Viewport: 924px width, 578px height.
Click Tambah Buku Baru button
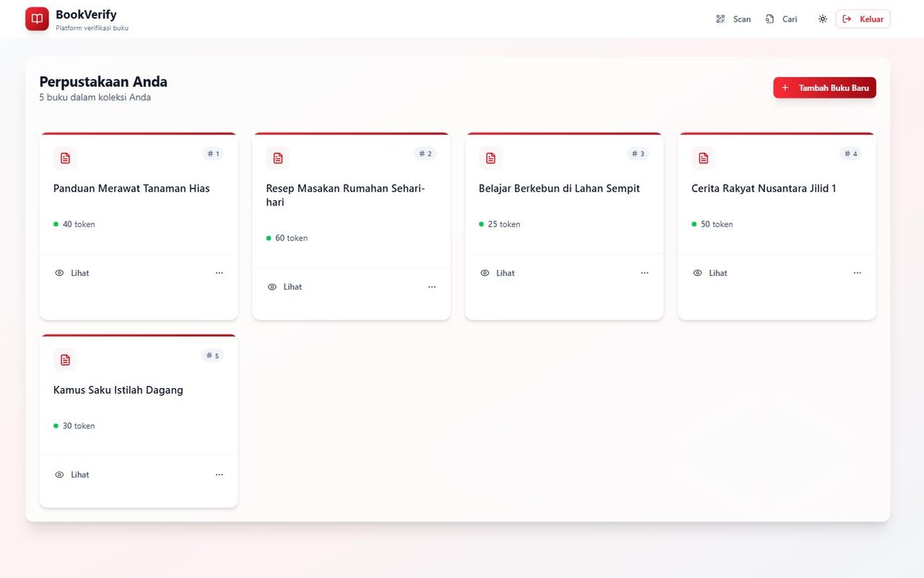[824, 87]
